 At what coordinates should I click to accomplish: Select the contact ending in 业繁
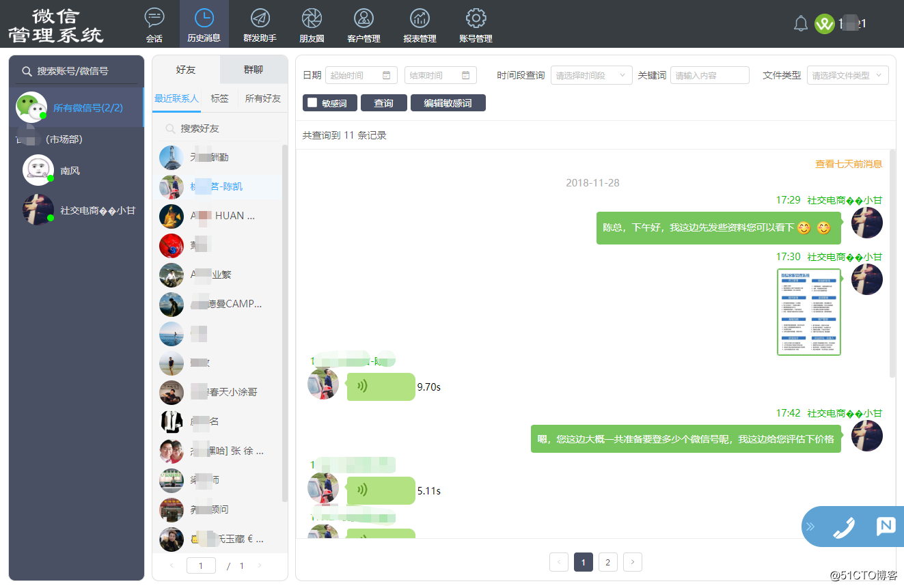click(217, 275)
